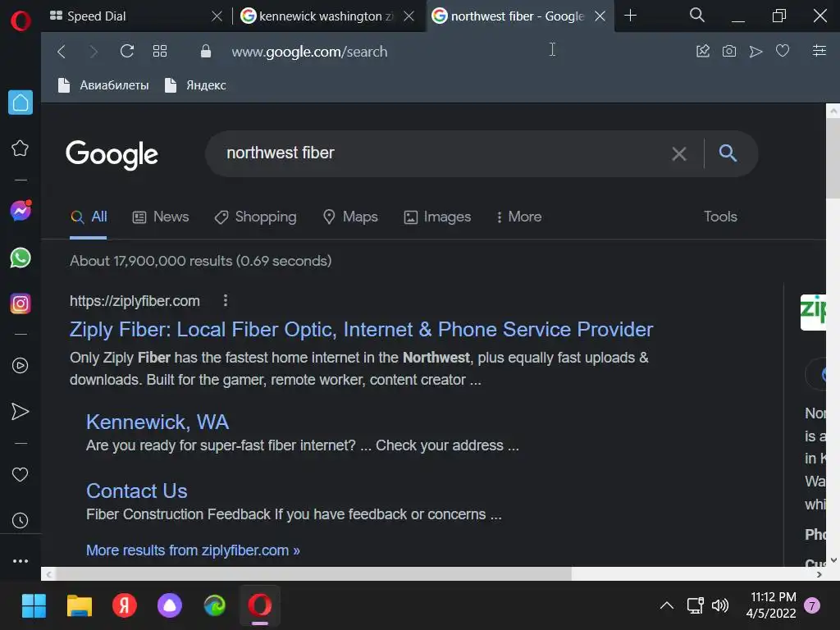Open three-dot menu next to ziplyfiber.com
Viewport: 840px width, 630px height.
tap(226, 300)
